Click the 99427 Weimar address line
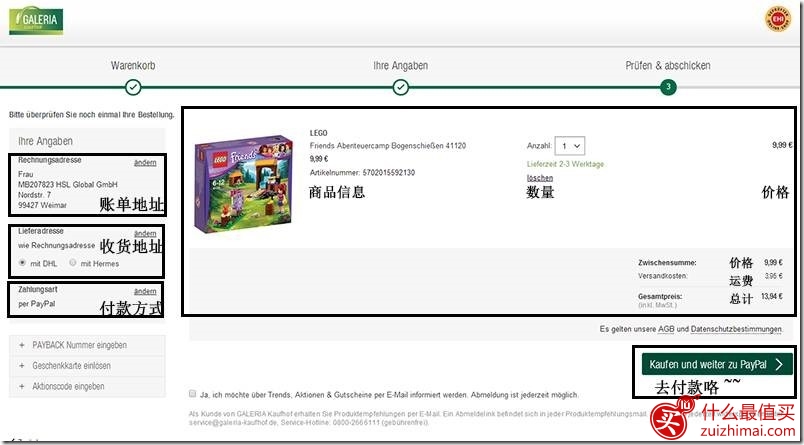 42,205
